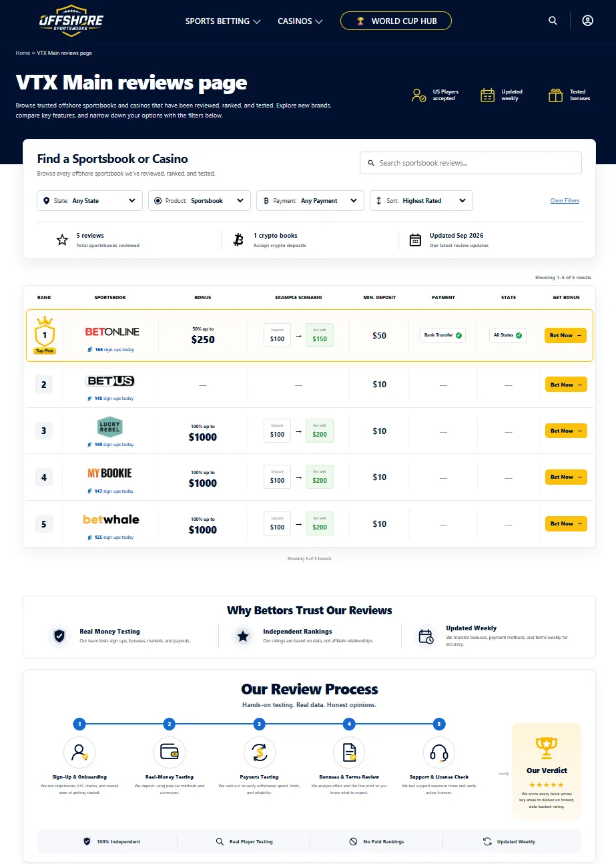Image resolution: width=616 pixels, height=864 pixels.
Task: Click the five-star rating under Our Verdict
Action: tap(547, 785)
